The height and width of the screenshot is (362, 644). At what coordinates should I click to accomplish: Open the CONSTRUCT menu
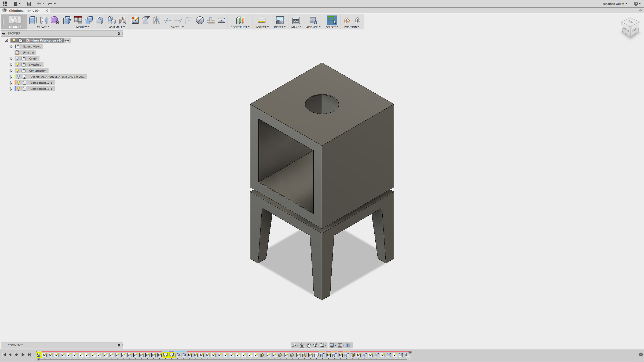point(240,27)
